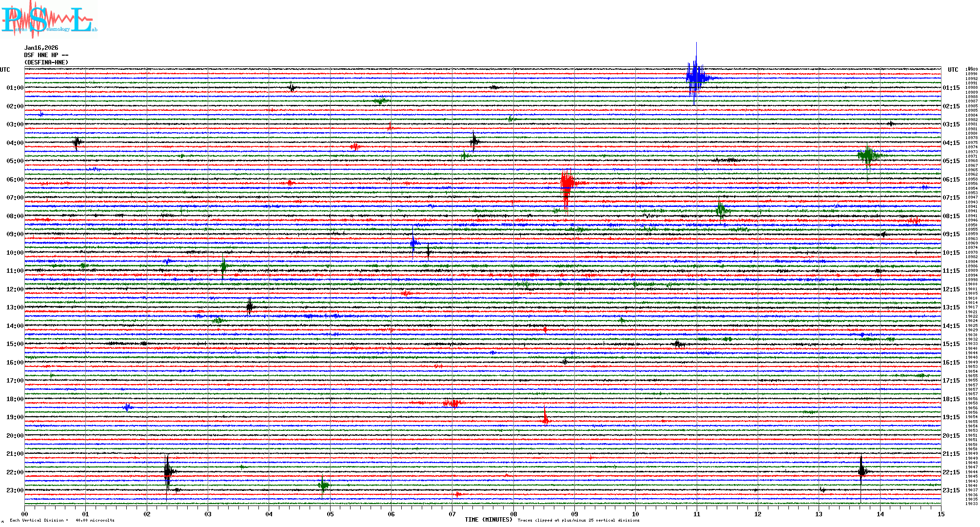Click the green event near minute 05 above 23:00
Viewport: 980px width, 527px height.
[x=323, y=485]
